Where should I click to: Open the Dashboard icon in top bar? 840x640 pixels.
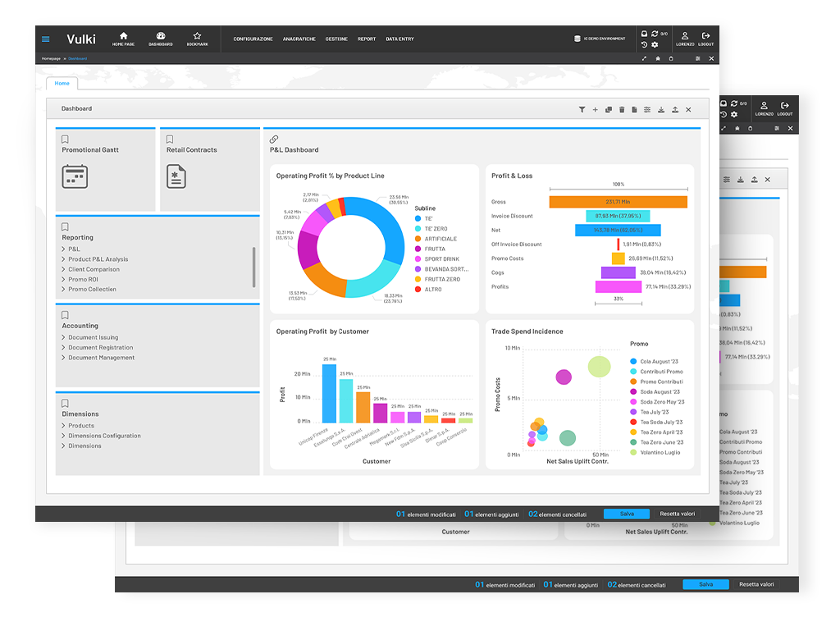point(160,39)
